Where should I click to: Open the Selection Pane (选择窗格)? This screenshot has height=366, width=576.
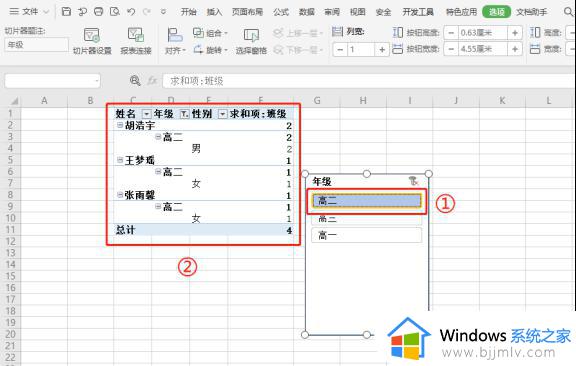click(251, 41)
